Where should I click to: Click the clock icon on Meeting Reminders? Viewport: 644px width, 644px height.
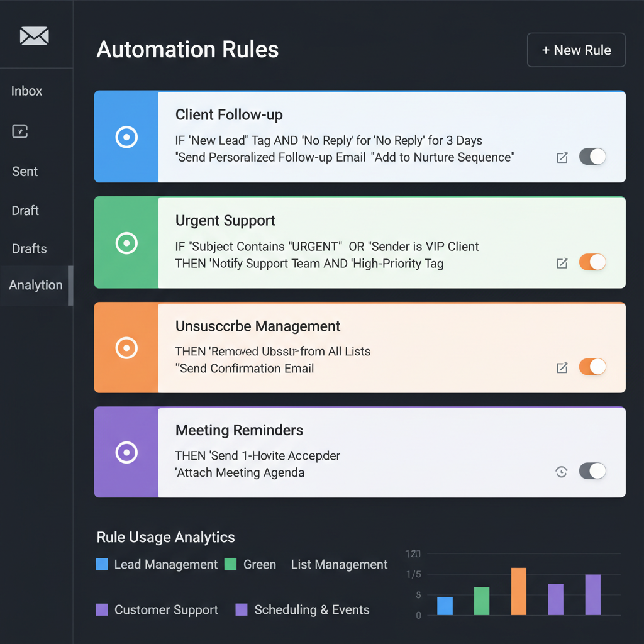click(x=562, y=472)
